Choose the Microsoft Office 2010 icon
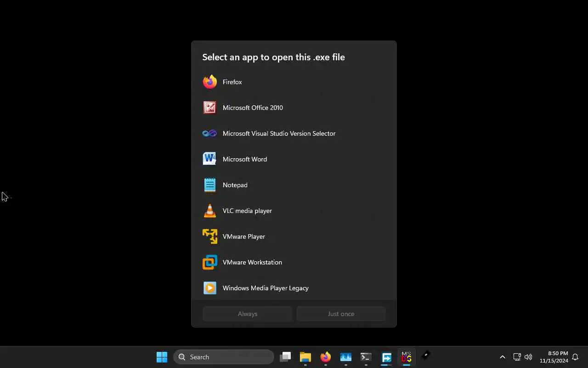This screenshot has width=588, height=368. click(210, 108)
